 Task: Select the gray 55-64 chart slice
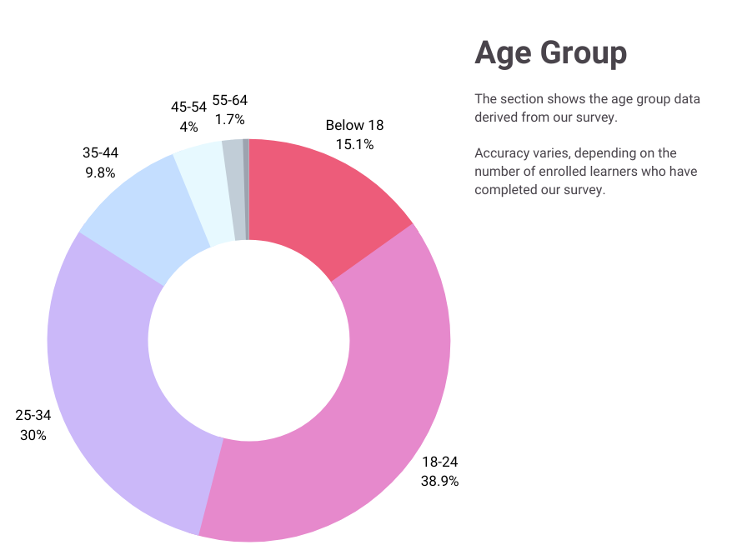point(233,189)
